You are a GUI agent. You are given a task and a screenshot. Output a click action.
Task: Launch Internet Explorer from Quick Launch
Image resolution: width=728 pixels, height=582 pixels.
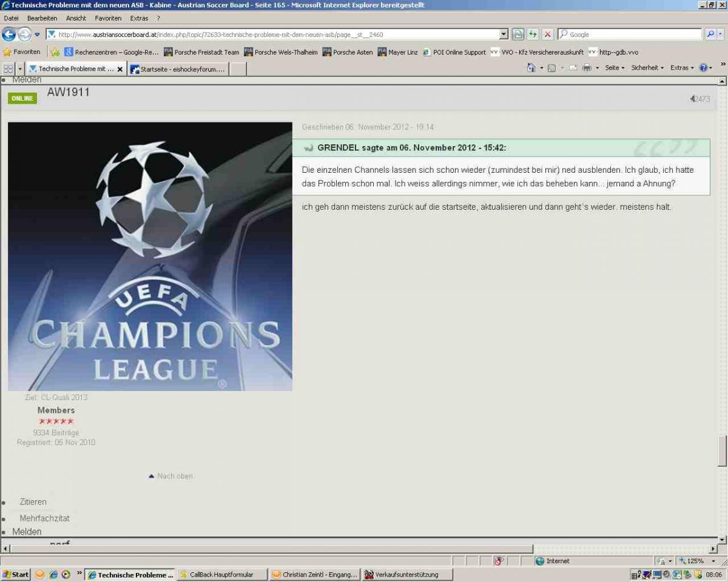click(x=53, y=575)
